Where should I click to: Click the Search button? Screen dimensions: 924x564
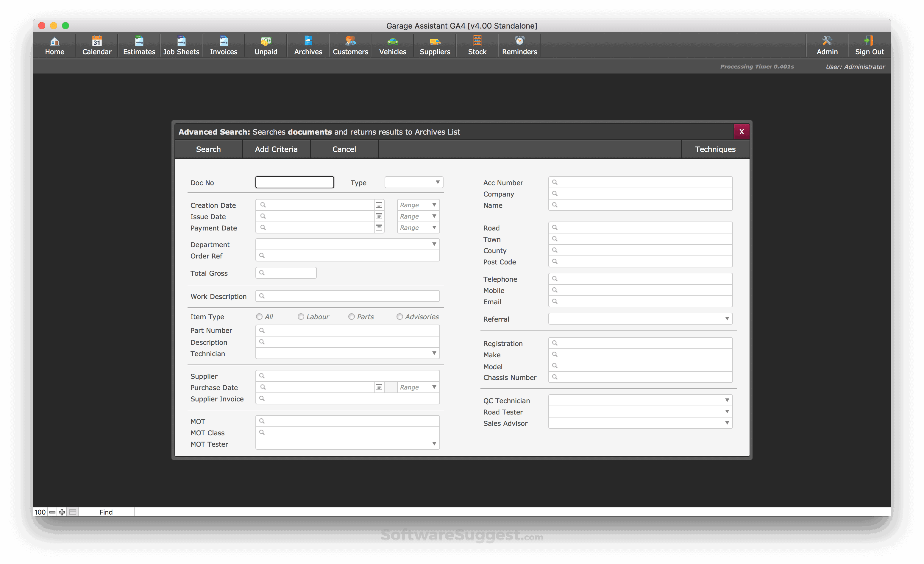[208, 149]
